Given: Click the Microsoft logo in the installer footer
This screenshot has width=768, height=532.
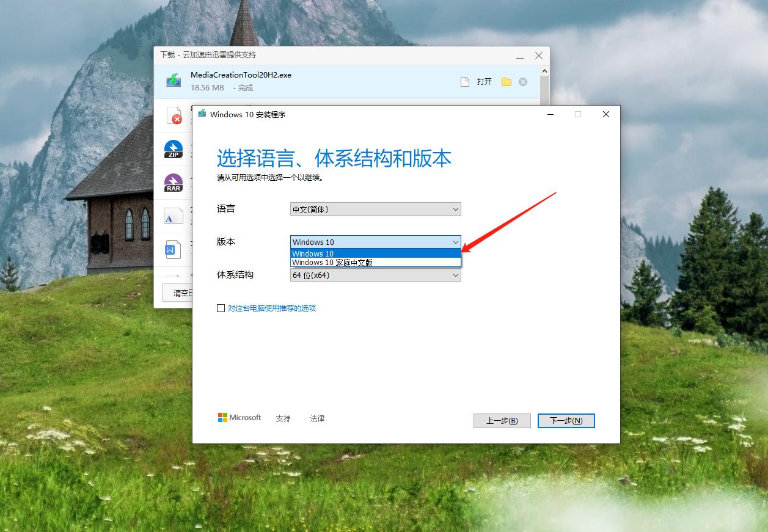Looking at the screenshot, I should pos(240,418).
